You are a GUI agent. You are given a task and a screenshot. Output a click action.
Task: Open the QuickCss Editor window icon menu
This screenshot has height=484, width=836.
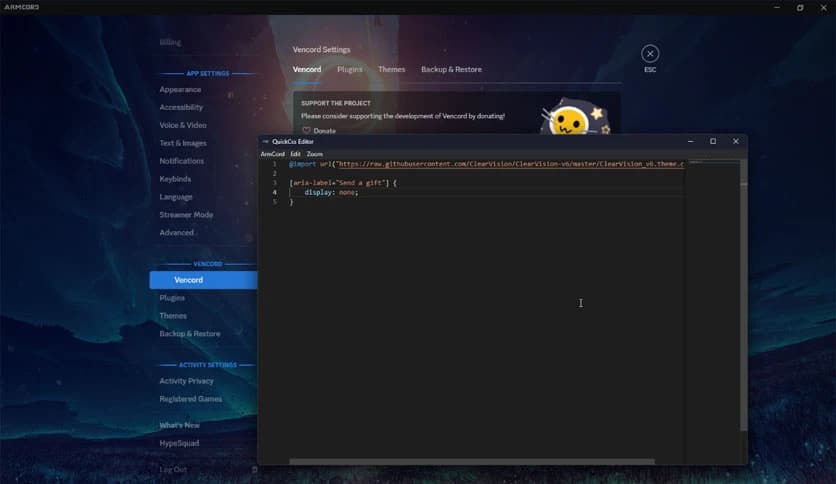point(266,141)
